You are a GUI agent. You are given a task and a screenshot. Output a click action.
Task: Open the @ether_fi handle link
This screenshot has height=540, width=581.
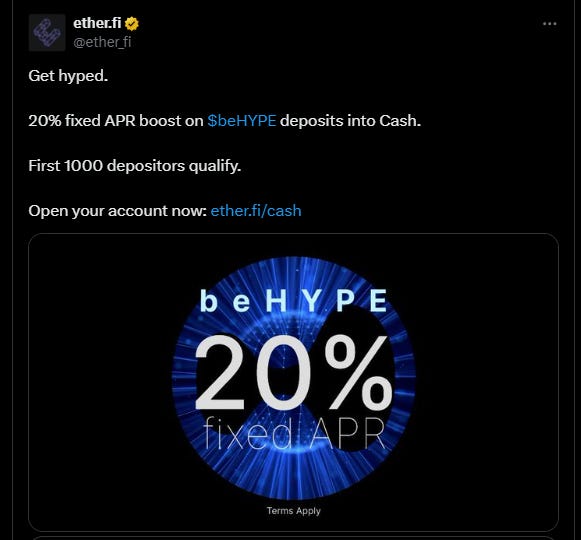tap(102, 42)
